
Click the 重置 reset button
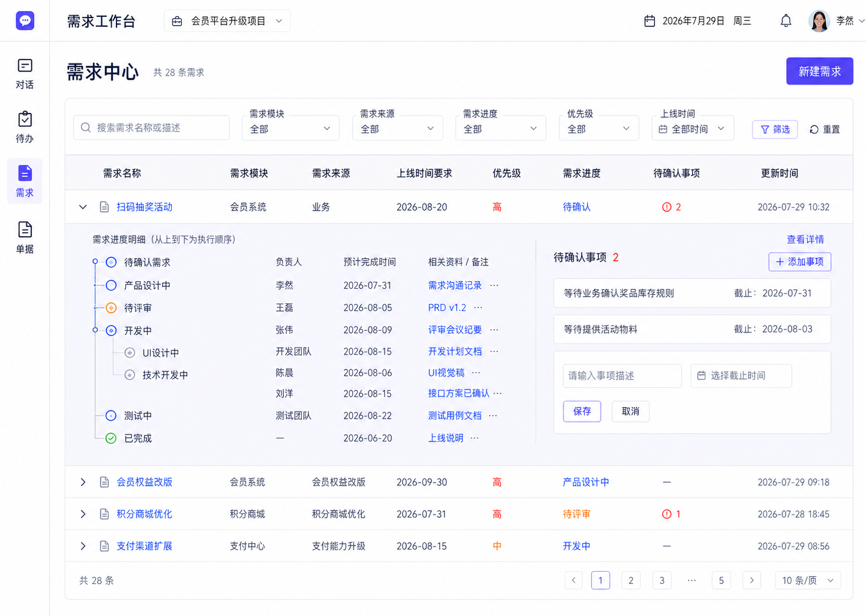tap(825, 129)
